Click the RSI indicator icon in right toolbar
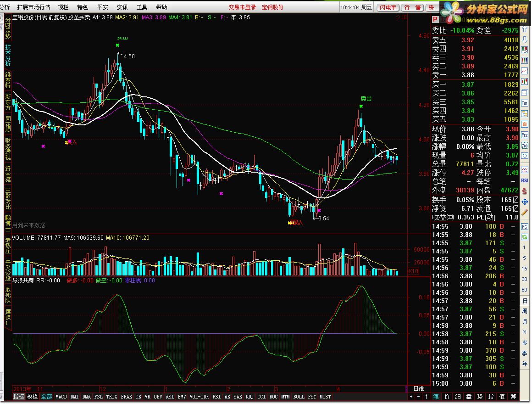 pos(525,180)
